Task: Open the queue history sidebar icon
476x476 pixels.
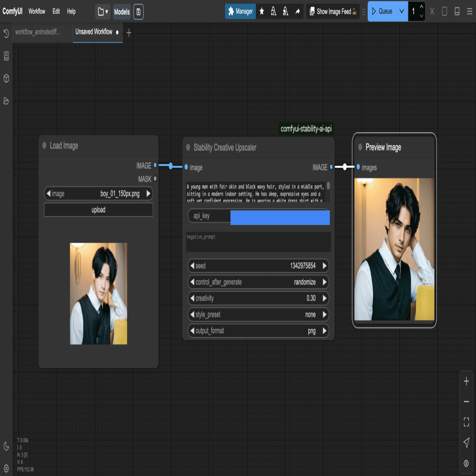Action: (6, 34)
